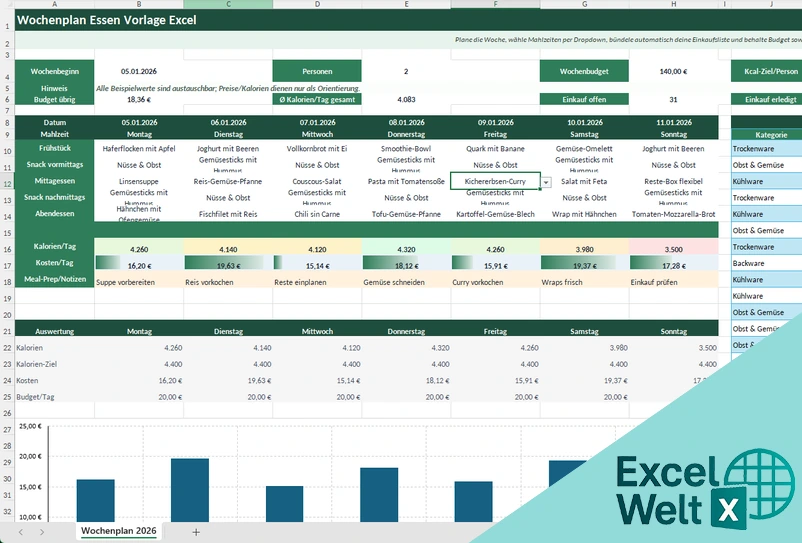This screenshot has height=543, width=802.
Task: Click the Einkauf erledigt label cell
Action: click(767, 99)
